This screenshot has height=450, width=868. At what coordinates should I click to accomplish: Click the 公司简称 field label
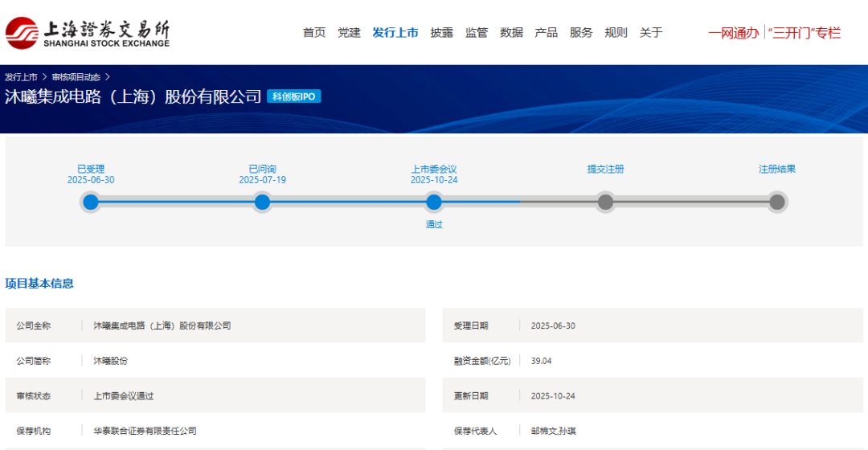(33, 361)
